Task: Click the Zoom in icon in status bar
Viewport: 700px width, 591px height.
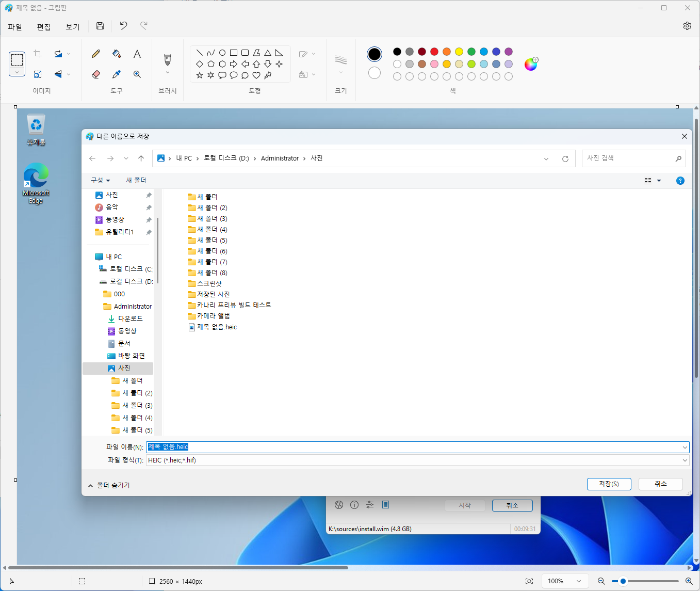Action: pos(689,581)
